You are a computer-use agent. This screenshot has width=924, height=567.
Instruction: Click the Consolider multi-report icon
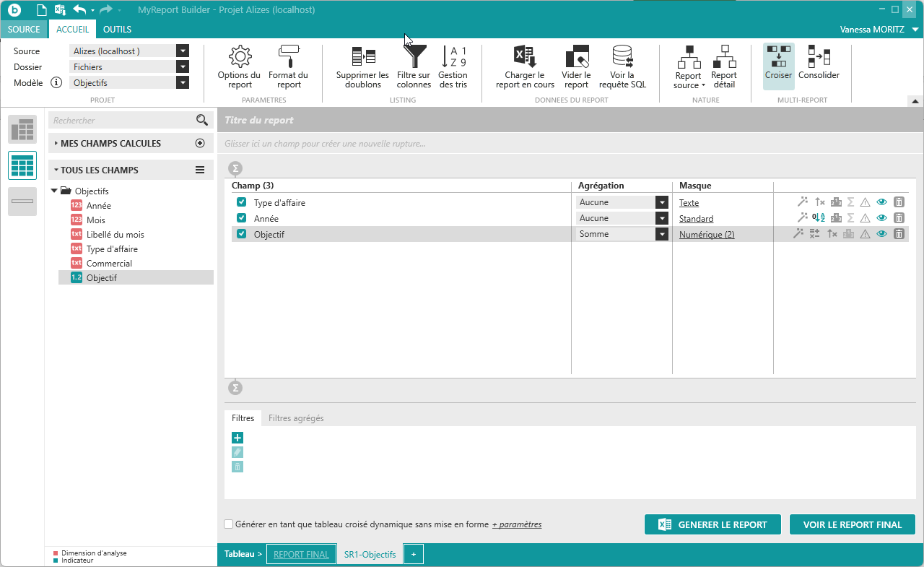(x=819, y=57)
